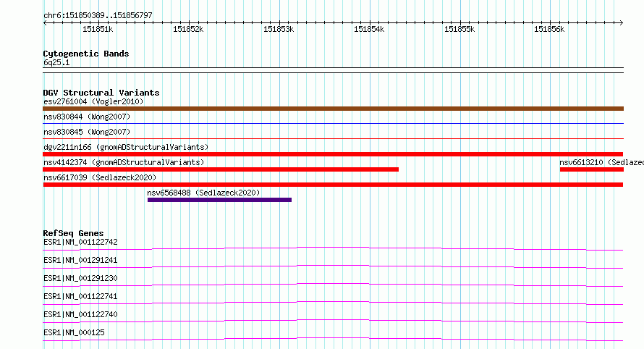Click the thin red nsv830845 variant line

click(x=333, y=138)
